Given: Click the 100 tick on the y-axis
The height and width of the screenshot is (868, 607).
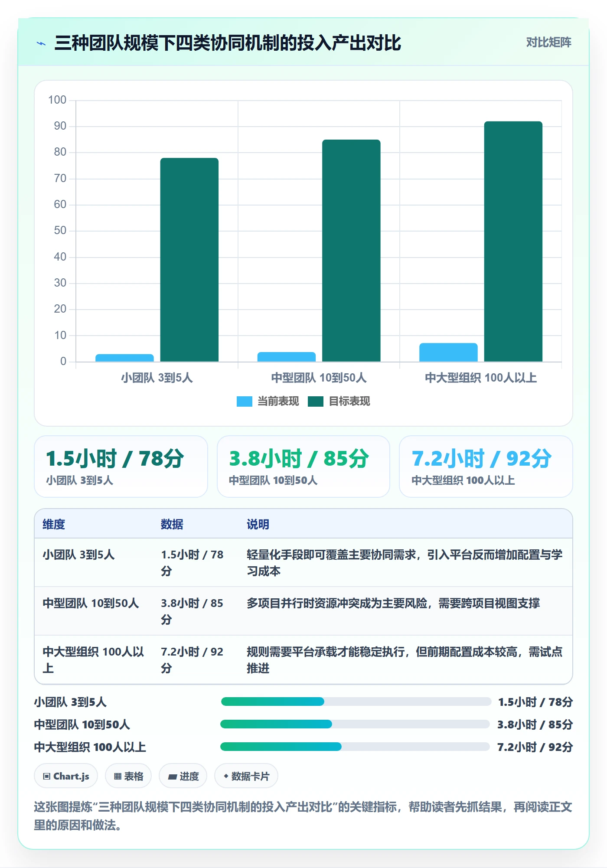Looking at the screenshot, I should (57, 100).
